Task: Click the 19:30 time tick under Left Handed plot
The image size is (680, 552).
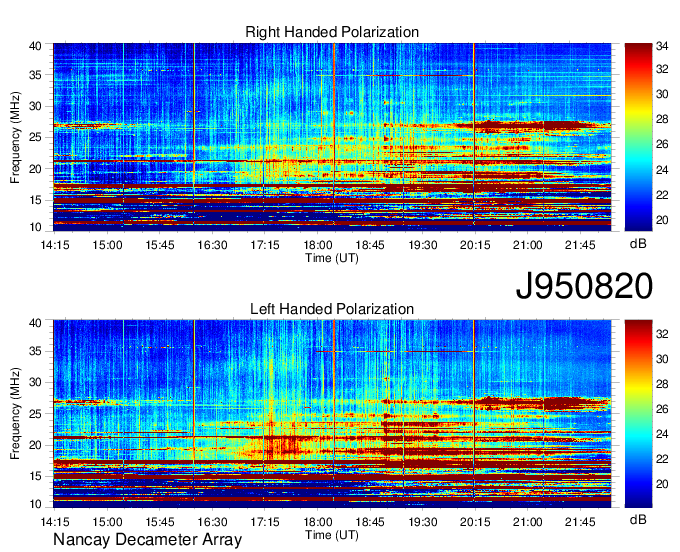Action: point(422,522)
